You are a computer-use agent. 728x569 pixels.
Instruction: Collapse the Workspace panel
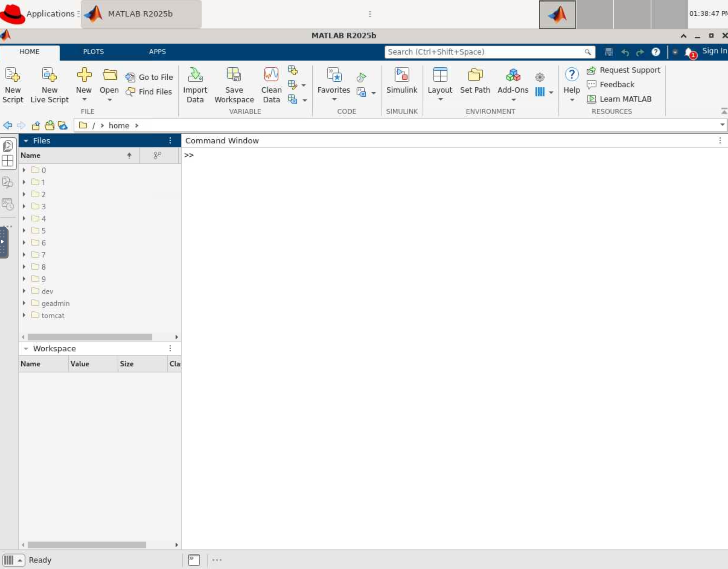[26, 349]
